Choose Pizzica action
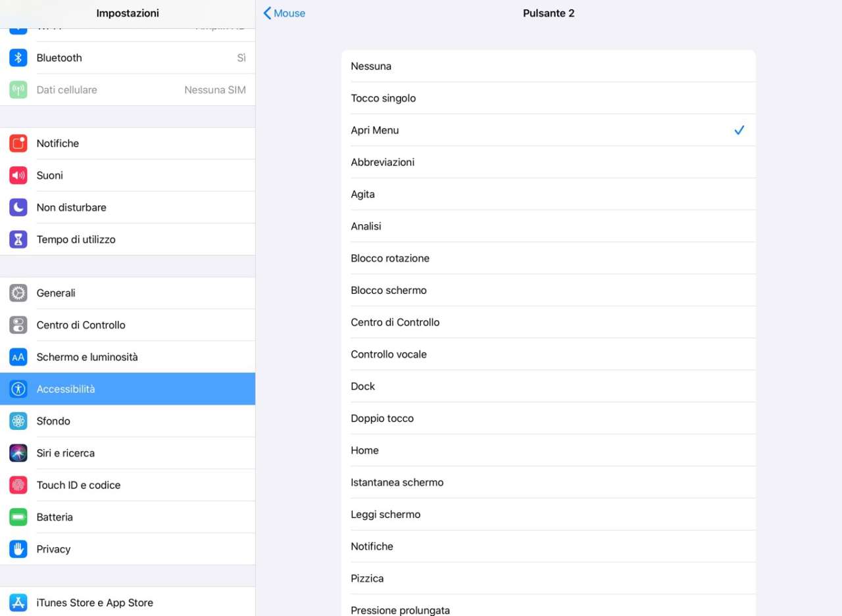Image resolution: width=842 pixels, height=616 pixels. click(549, 579)
